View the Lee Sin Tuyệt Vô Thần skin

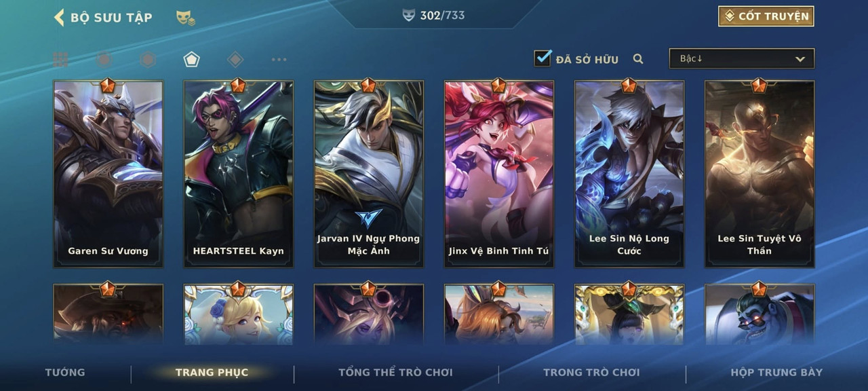[x=759, y=174]
